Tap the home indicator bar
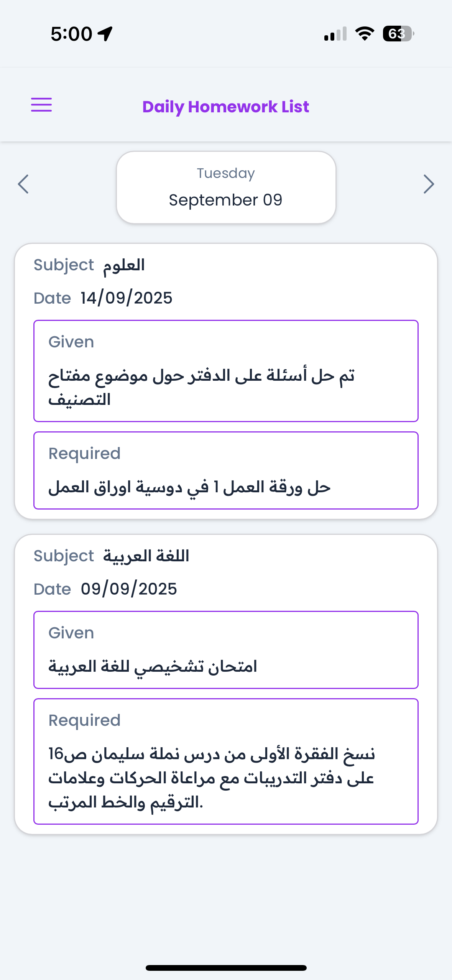The height and width of the screenshot is (980, 452). [226, 968]
